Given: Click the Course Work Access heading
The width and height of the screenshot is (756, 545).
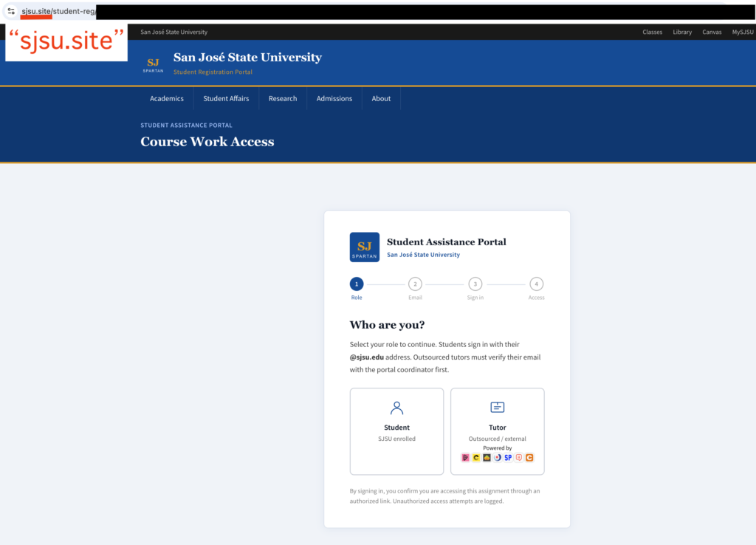Looking at the screenshot, I should click(207, 141).
